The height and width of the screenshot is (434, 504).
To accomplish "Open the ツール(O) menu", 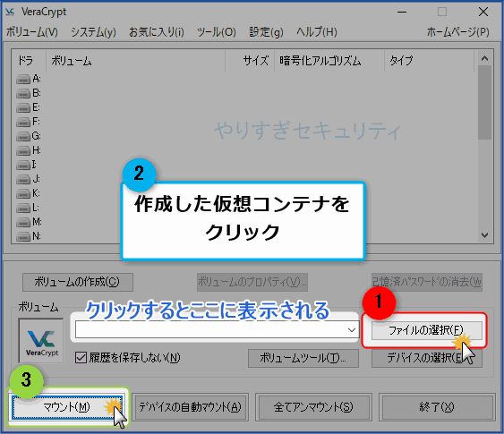I will (217, 32).
